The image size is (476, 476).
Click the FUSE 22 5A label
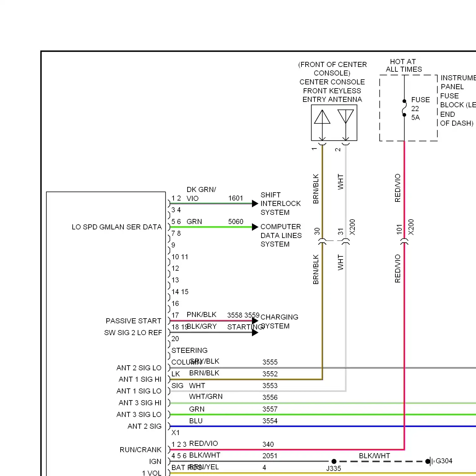[420, 109]
